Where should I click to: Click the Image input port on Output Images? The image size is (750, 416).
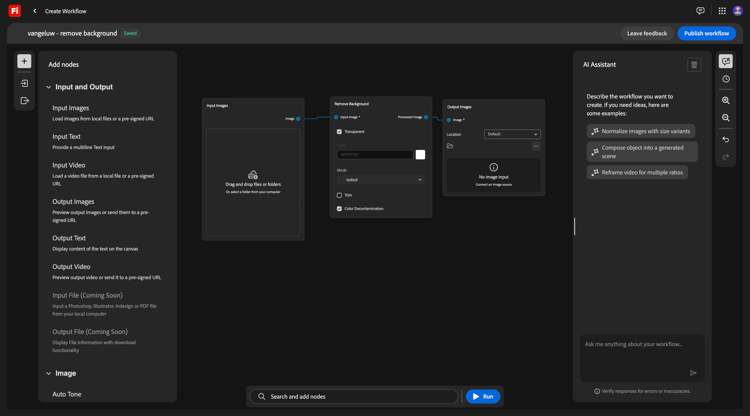tap(449, 120)
